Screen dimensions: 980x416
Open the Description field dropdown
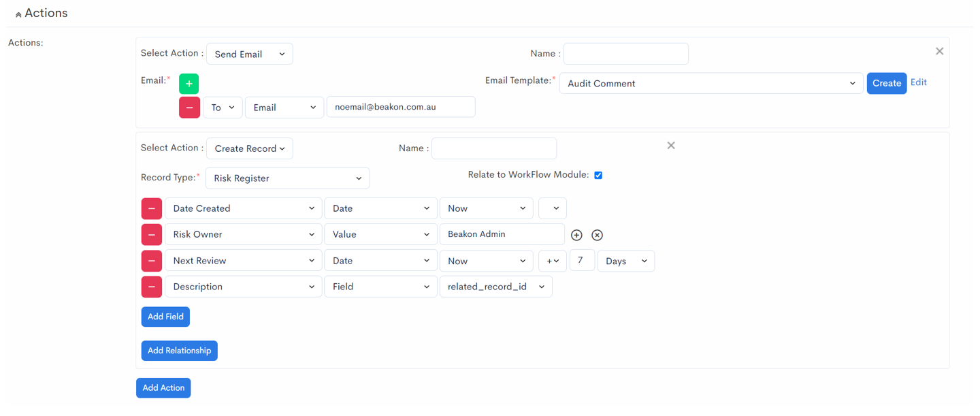243,287
